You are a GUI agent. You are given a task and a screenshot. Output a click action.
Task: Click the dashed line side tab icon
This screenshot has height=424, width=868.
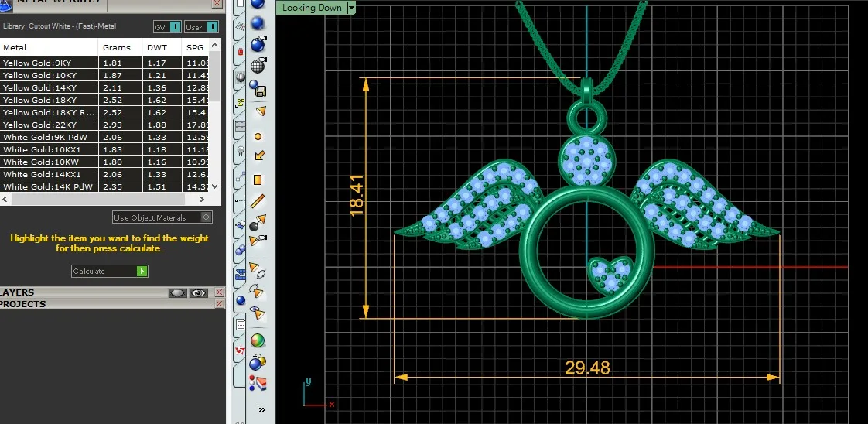click(x=241, y=200)
